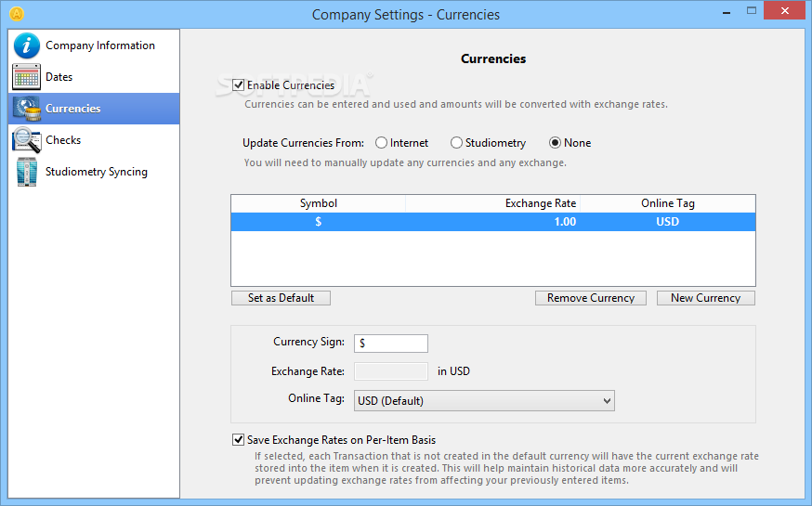Click the Set as Default button
812x506 pixels.
(x=281, y=298)
